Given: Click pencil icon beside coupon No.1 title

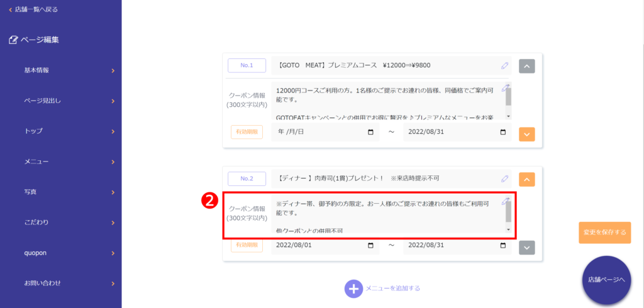Looking at the screenshot, I should point(504,65).
